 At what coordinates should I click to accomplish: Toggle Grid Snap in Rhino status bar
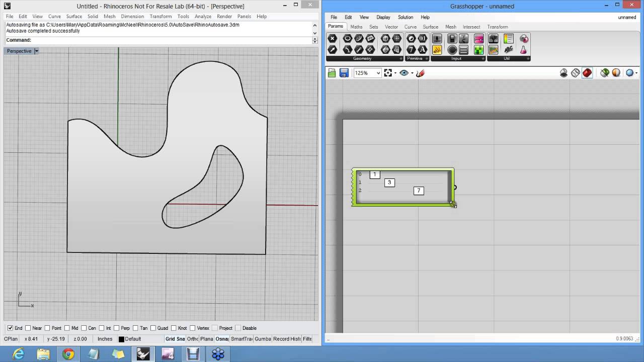175,339
